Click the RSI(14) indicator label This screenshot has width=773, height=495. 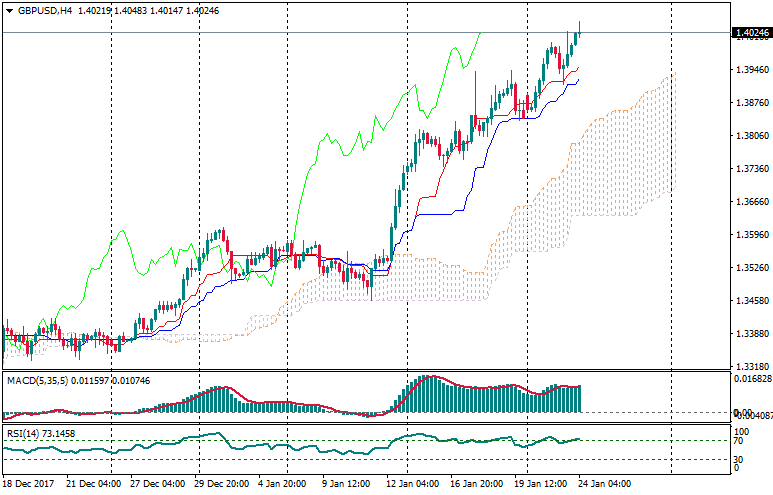click(22, 433)
